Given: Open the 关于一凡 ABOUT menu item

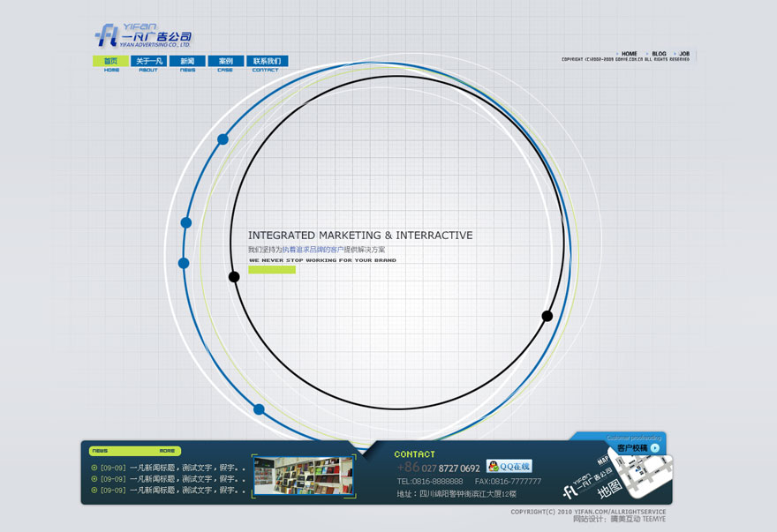Looking at the screenshot, I should click(147, 61).
